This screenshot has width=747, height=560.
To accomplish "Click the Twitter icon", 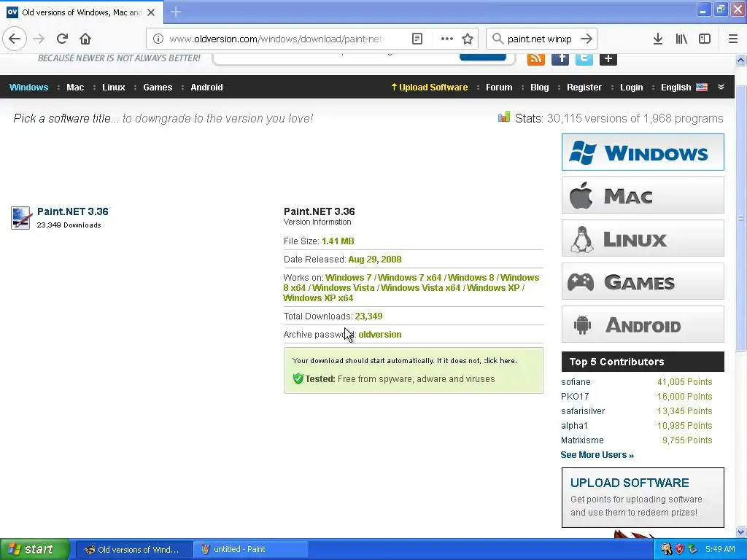I will click(584, 58).
